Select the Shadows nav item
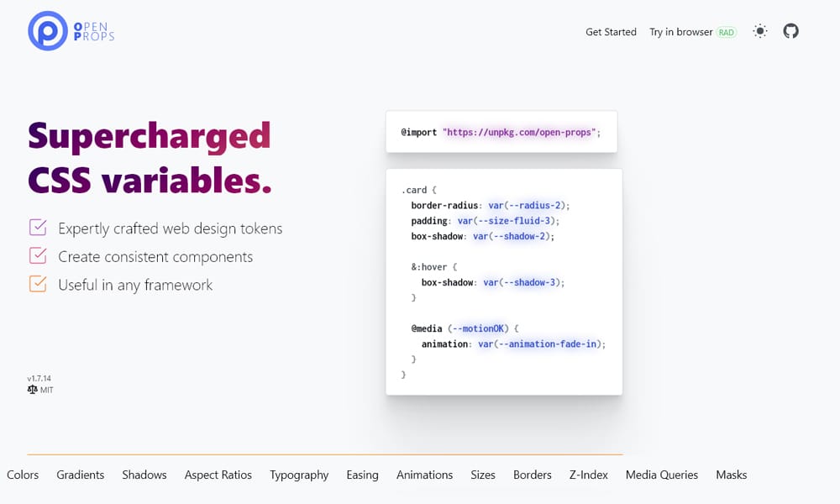840x504 pixels. coord(144,475)
